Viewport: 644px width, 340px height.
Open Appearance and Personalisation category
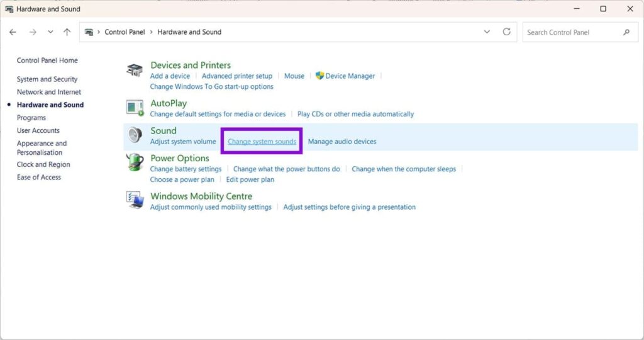pyautogui.click(x=42, y=147)
